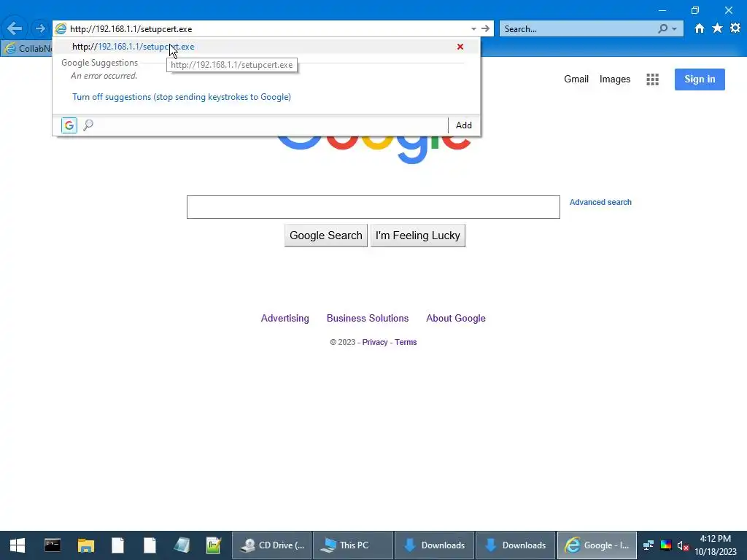Click inside the Google search text field
This screenshot has height=560, width=747.
373,206
